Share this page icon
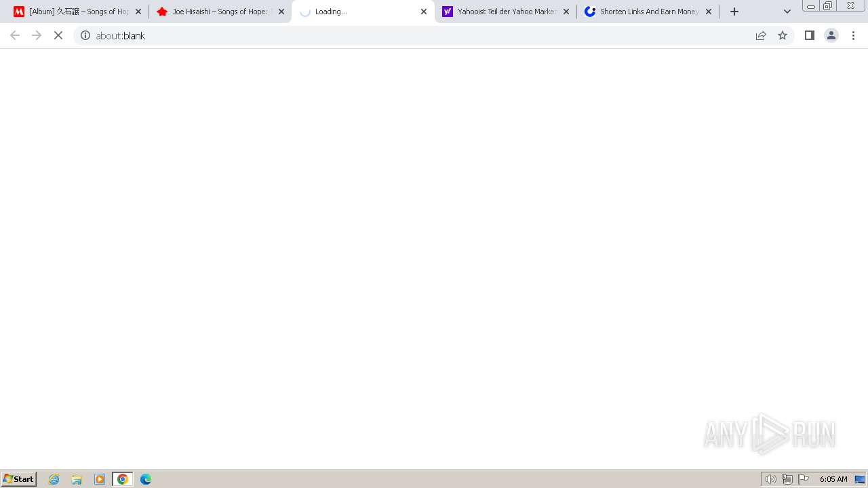The height and width of the screenshot is (488, 868). pyautogui.click(x=761, y=35)
